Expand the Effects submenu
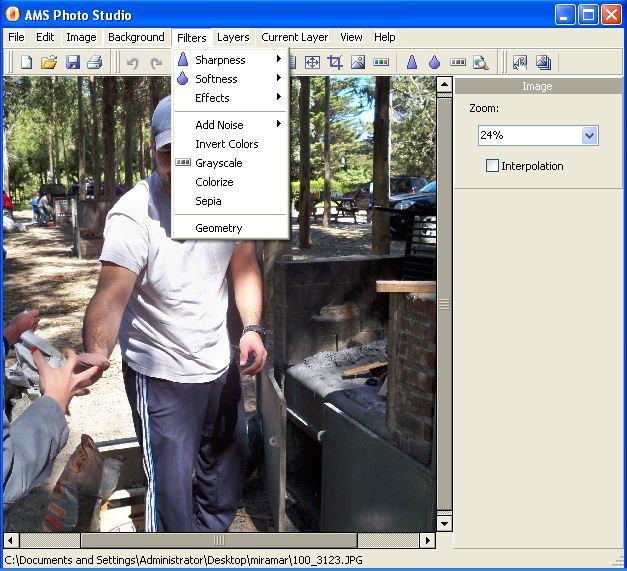 [232, 98]
